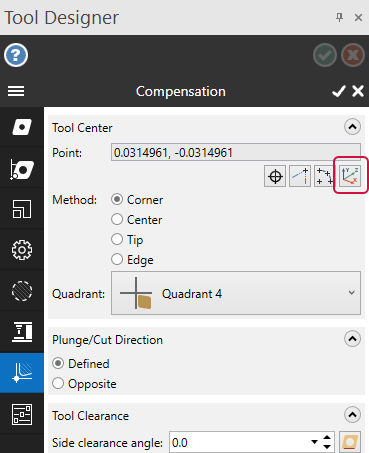Open the list properties sidebar icon at bottom
The height and width of the screenshot is (453, 369).
point(22,414)
